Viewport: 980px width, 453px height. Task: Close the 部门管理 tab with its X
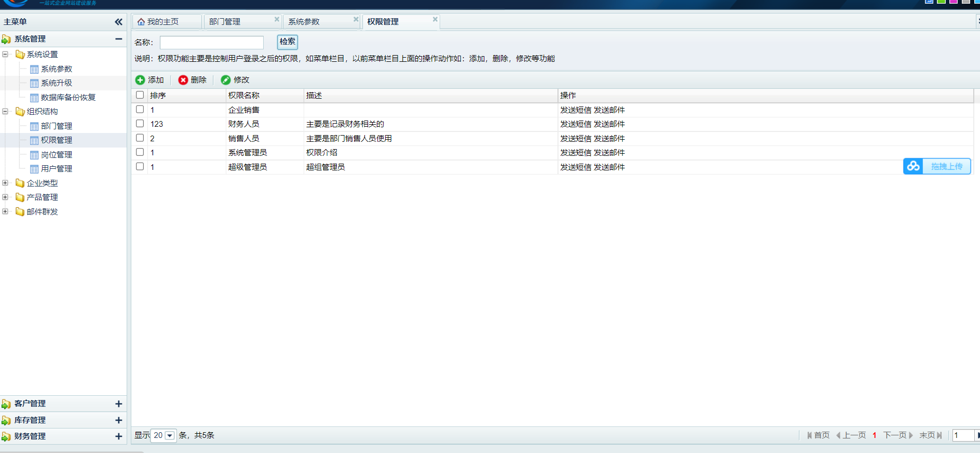pyautogui.click(x=277, y=19)
